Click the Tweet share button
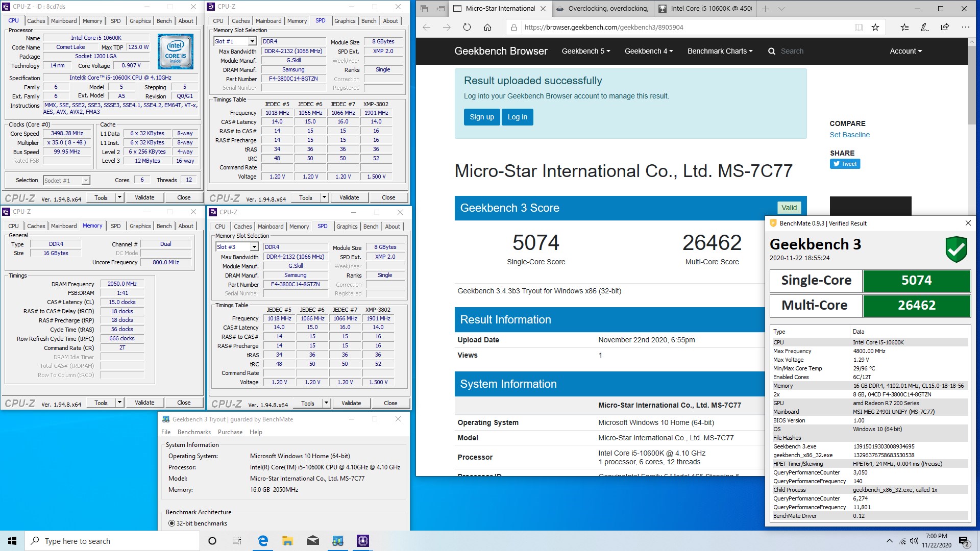The width and height of the screenshot is (980, 551). coord(845,164)
